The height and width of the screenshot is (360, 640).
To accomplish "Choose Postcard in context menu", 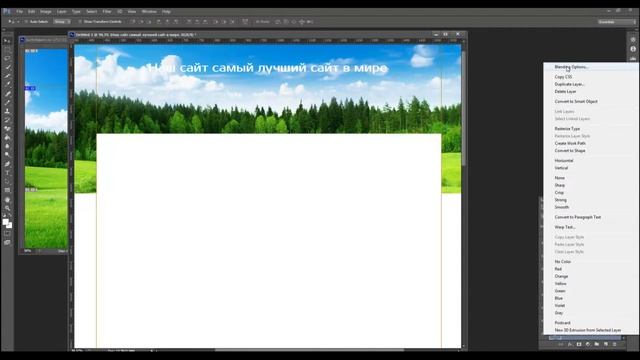I will 562,323.
